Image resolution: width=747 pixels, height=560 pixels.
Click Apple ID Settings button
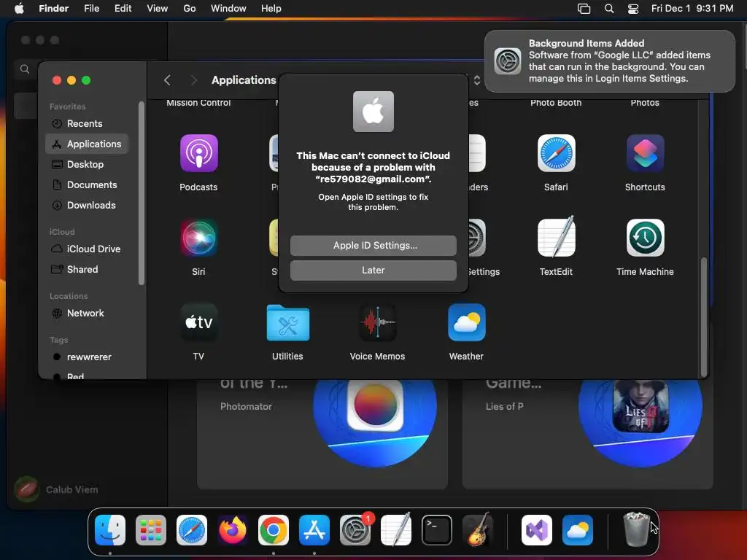(x=373, y=245)
